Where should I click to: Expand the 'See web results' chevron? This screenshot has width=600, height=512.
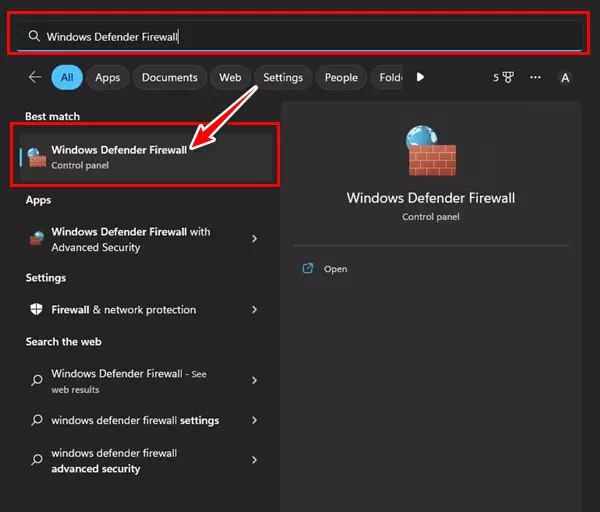coord(254,380)
